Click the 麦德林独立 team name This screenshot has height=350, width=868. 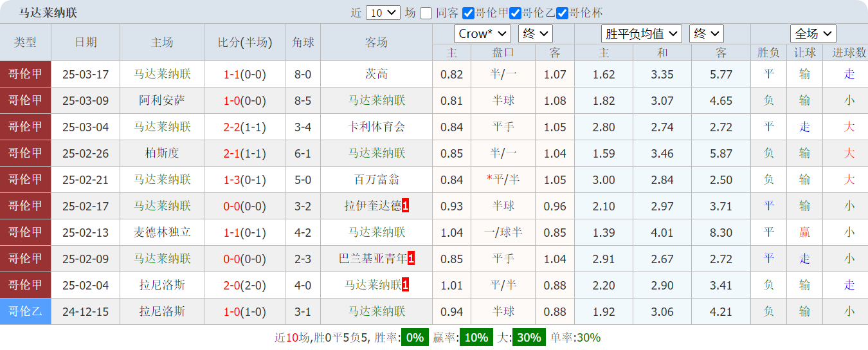(162, 232)
